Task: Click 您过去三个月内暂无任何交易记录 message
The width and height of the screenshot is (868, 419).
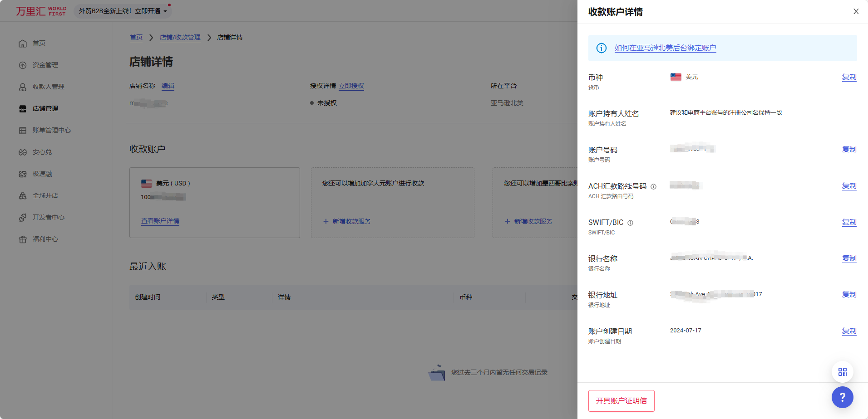Action: click(499, 372)
